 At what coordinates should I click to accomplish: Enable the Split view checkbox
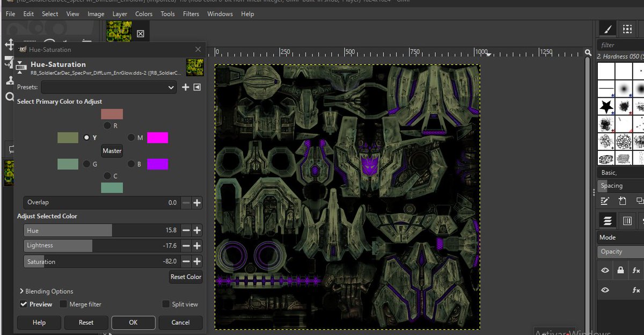point(166,304)
